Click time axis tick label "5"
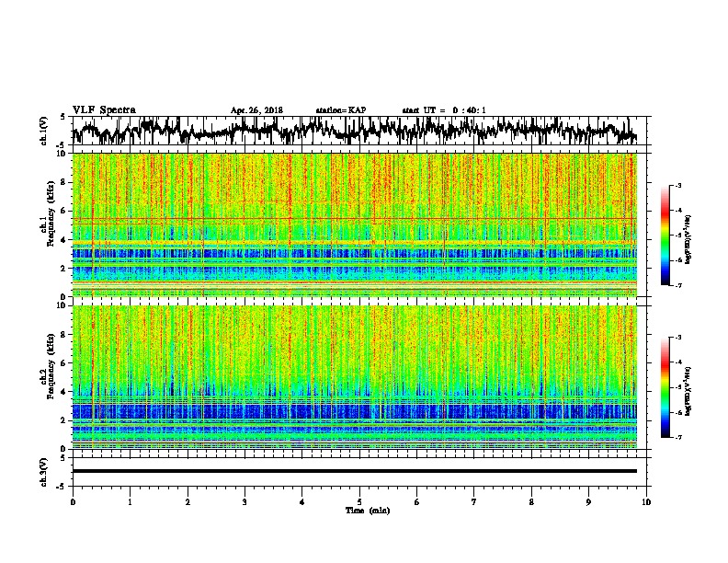Image resolution: width=728 pixels, height=563 pixels. click(359, 501)
